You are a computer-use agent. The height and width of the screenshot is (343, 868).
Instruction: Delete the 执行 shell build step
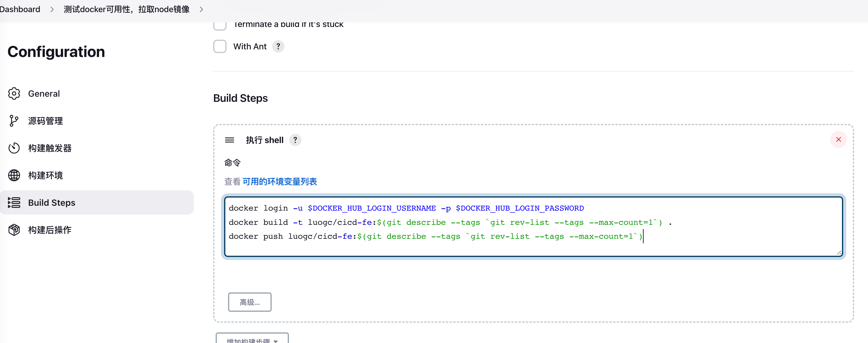pos(838,140)
